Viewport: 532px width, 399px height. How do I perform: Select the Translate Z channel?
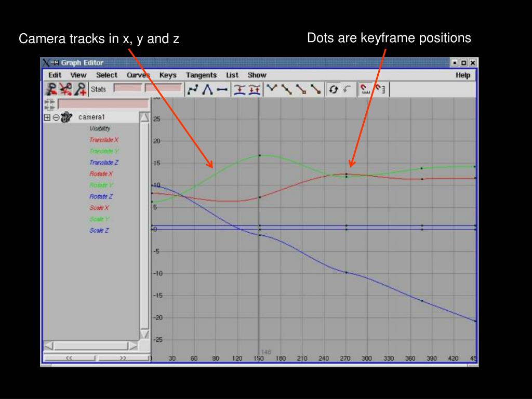point(104,163)
